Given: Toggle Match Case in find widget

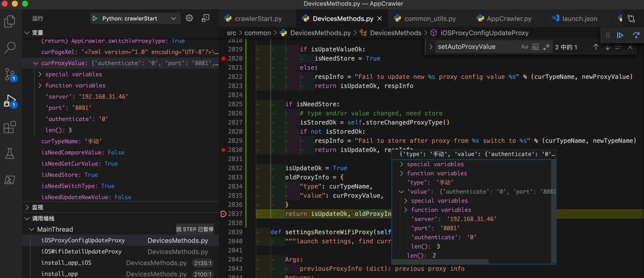Looking at the screenshot, I should [524, 47].
